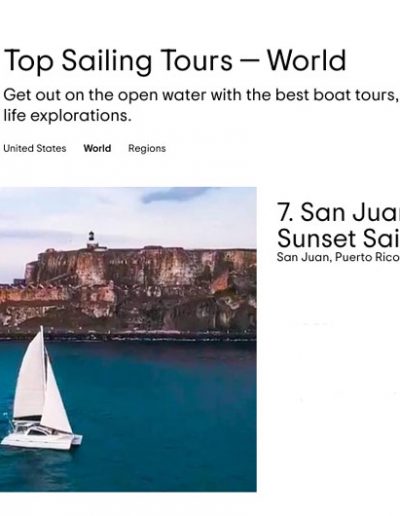Click the fortress stone wall in the photo

tap(140, 287)
